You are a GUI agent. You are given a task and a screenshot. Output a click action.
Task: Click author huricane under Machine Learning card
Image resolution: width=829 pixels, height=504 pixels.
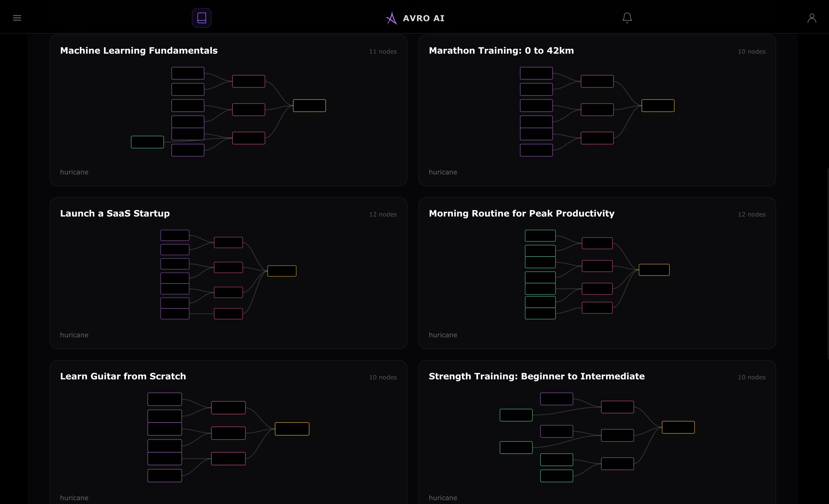click(74, 172)
